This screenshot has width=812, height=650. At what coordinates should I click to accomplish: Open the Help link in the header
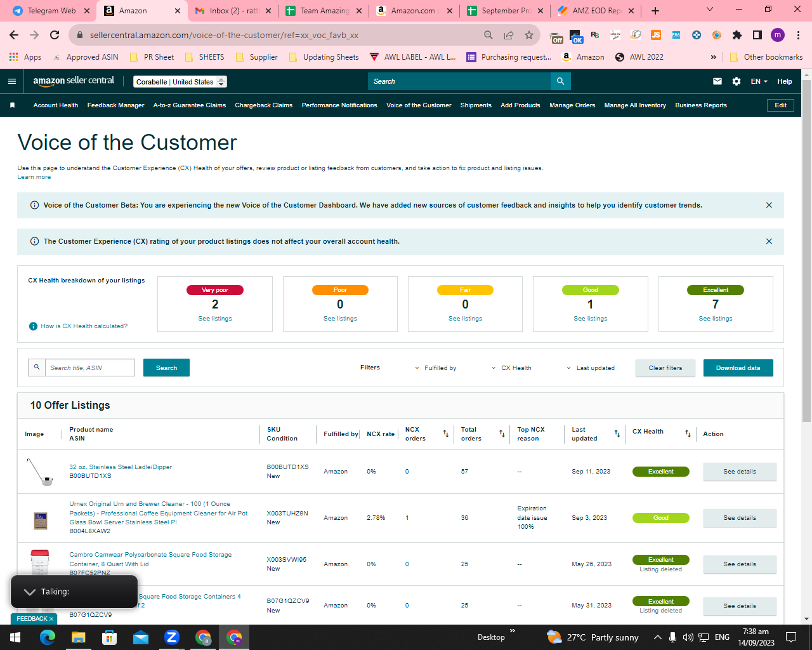pyautogui.click(x=785, y=81)
